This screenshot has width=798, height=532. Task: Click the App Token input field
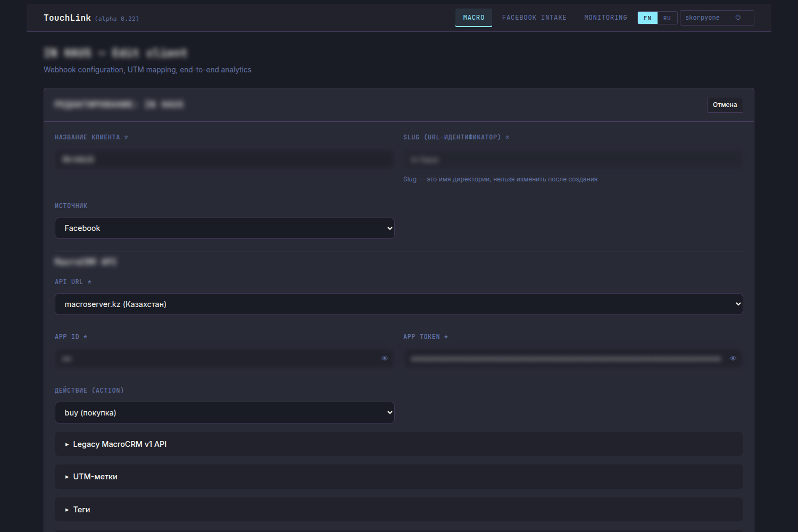[x=573, y=359]
